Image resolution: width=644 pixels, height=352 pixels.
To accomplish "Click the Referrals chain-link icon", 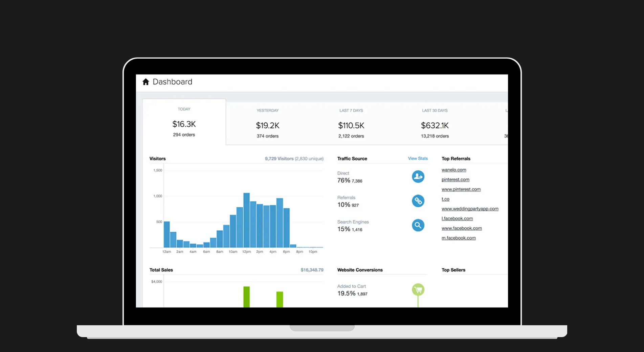I will point(418,201).
